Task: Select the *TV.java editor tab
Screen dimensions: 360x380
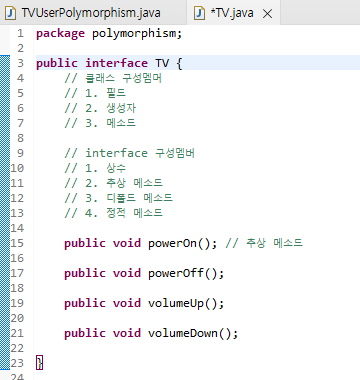Action: pyautogui.click(x=232, y=13)
